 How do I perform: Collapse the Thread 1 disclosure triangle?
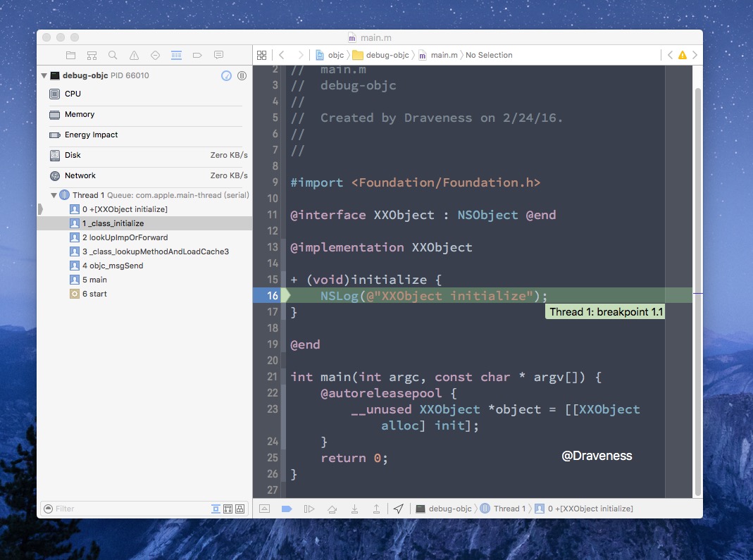pyautogui.click(x=54, y=195)
